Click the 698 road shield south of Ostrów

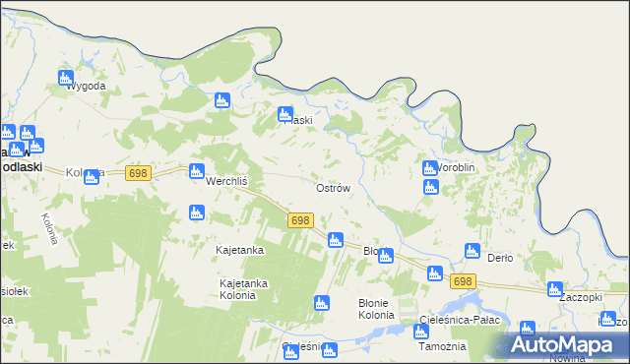point(300,220)
